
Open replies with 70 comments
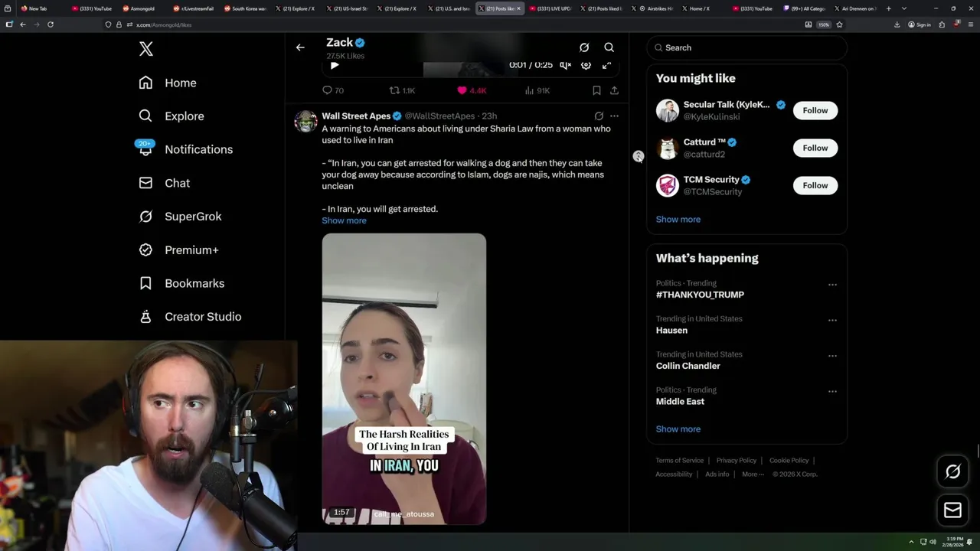(x=333, y=90)
